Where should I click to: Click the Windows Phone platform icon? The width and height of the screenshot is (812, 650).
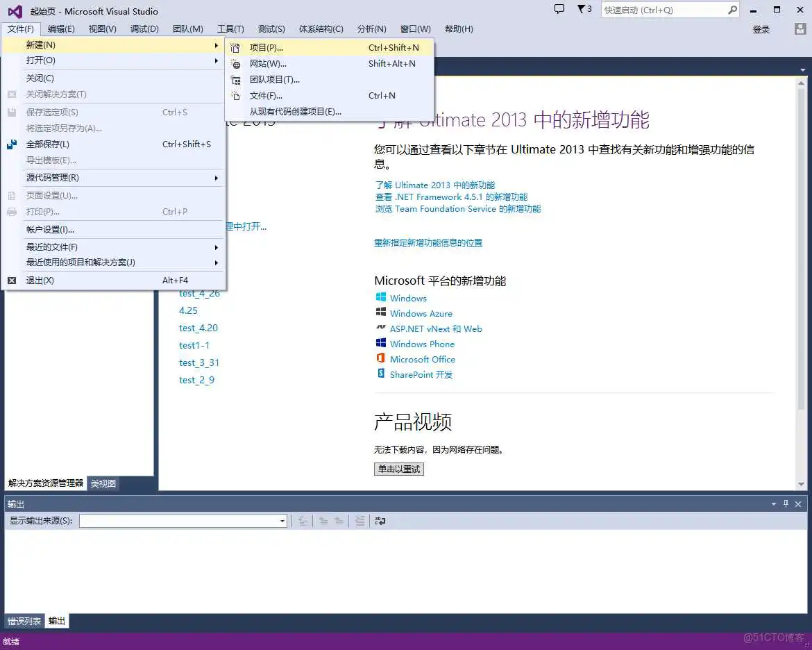pyautogui.click(x=380, y=344)
